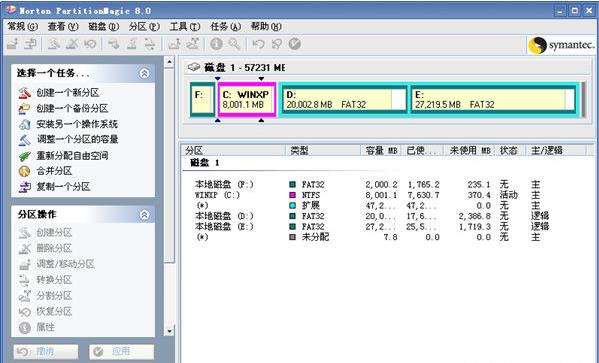
Task: Click the undelete partition toolbar icon
Action: click(x=90, y=44)
